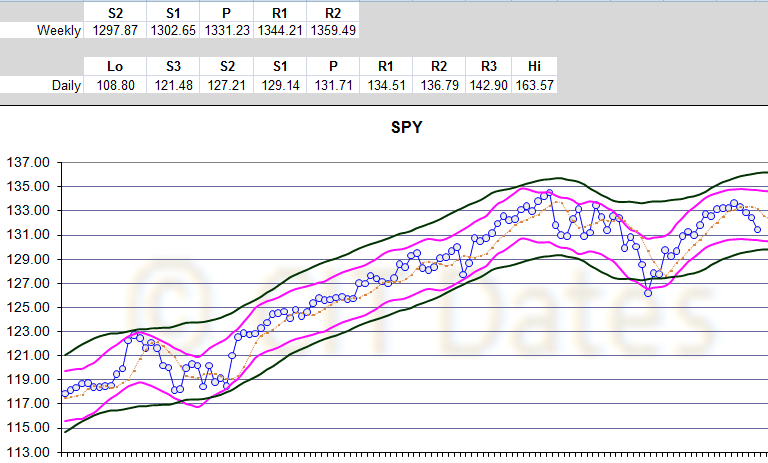Select the Daily R1 value 134.51
Screen dimensions: 768x463
click(x=386, y=85)
